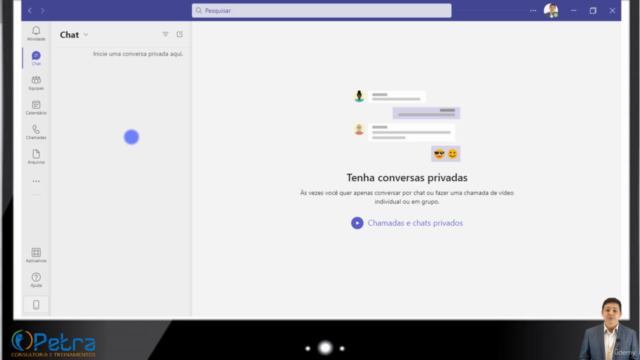Go forward with the right arrow
This screenshot has width=640, height=360.
(42, 11)
